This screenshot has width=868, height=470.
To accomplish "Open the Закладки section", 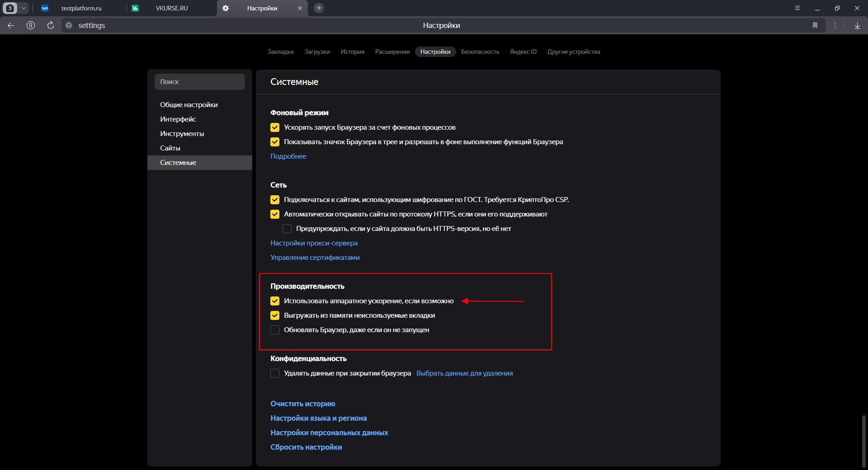I will click(280, 52).
